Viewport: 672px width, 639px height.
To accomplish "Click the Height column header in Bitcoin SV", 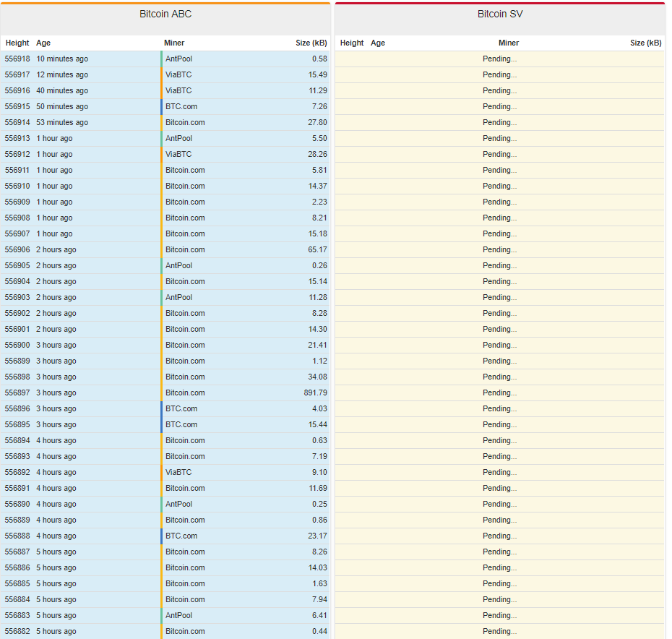I will pos(352,43).
